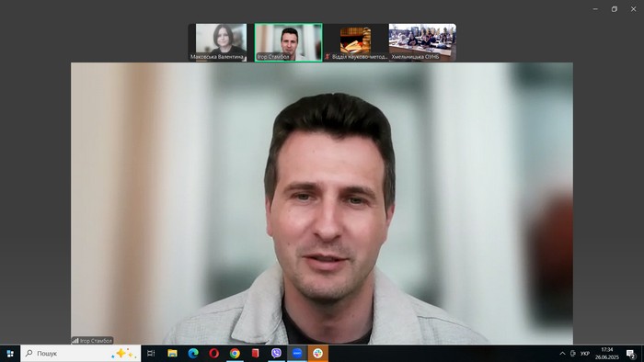Select the Хмельницька ОУНБ video thumbnail
644x362 pixels.
(422, 42)
